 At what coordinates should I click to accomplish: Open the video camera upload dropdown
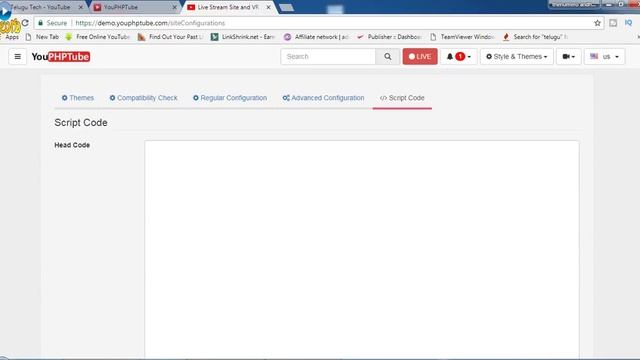[569, 57]
